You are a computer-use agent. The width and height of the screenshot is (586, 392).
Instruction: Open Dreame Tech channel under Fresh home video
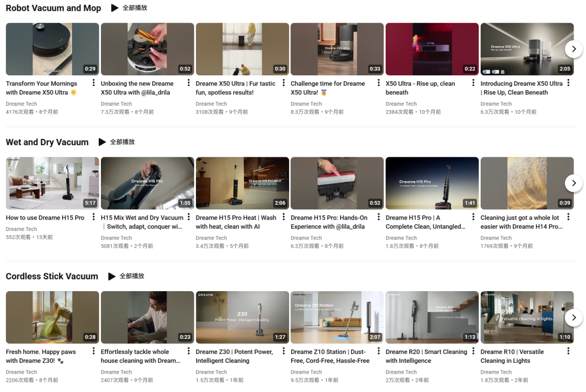(22, 372)
